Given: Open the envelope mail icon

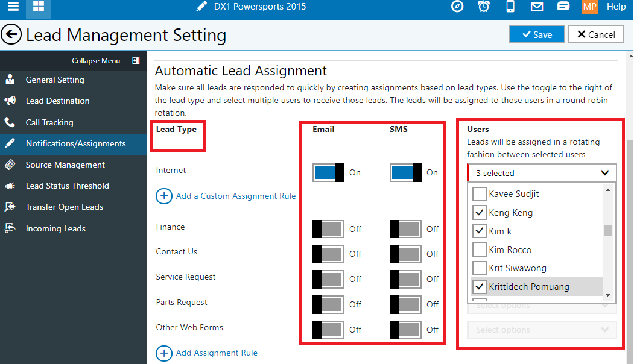Looking at the screenshot, I should 536,7.
